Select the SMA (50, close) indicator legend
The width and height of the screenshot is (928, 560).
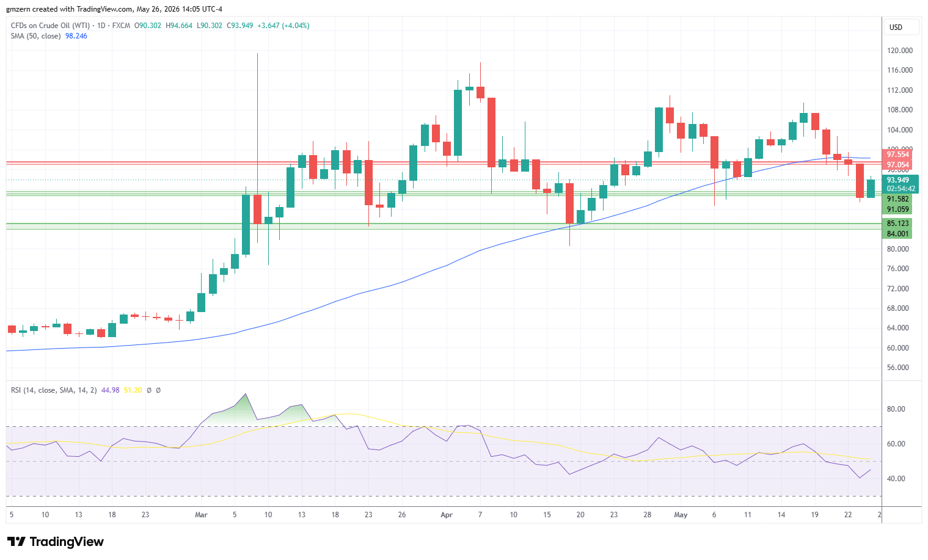pyautogui.click(x=35, y=36)
